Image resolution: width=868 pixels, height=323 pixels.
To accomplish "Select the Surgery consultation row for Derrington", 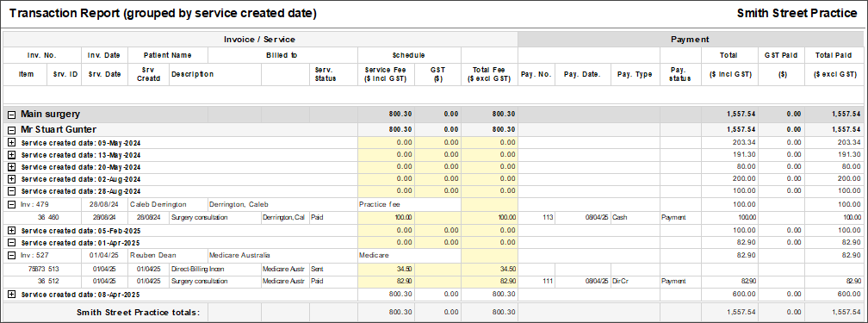I will pyautogui.click(x=433, y=218).
